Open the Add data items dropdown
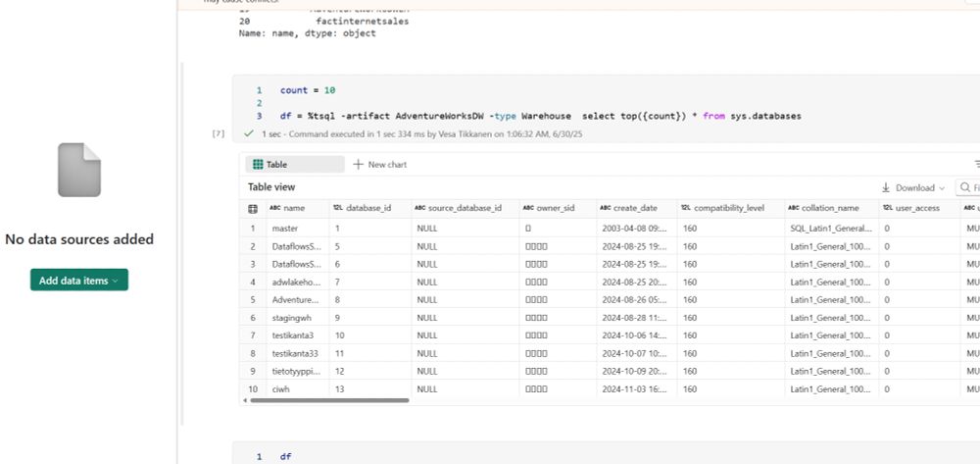 (78, 281)
